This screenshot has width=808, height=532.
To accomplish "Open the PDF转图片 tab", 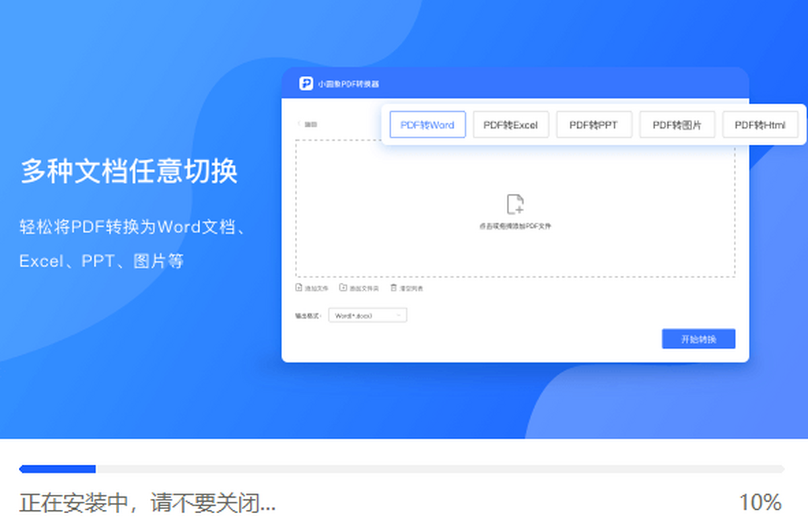I will coord(677,125).
